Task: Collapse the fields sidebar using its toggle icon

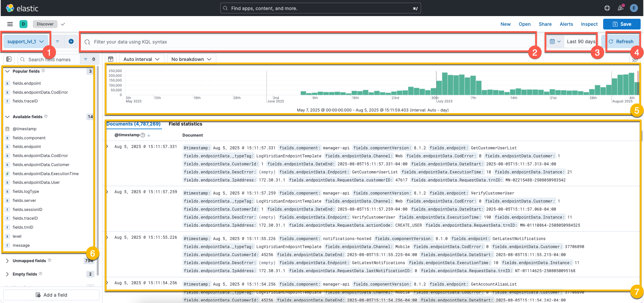Action: pos(9,59)
